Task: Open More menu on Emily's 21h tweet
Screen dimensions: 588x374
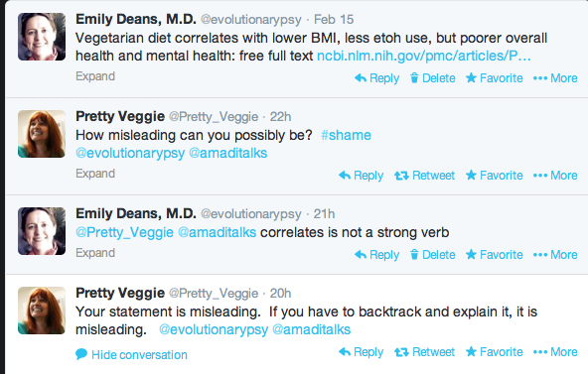Action: tap(555, 255)
